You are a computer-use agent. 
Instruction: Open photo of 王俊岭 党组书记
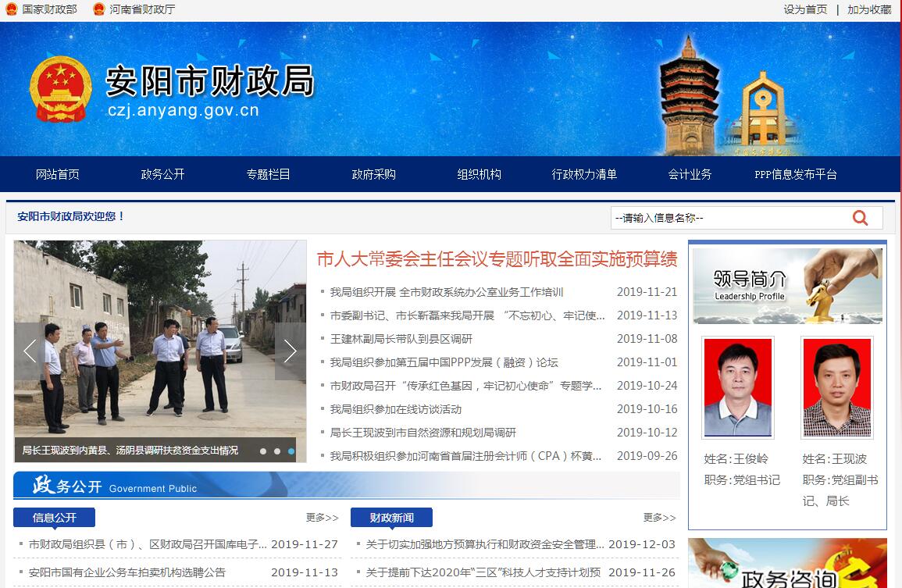pyautogui.click(x=737, y=387)
